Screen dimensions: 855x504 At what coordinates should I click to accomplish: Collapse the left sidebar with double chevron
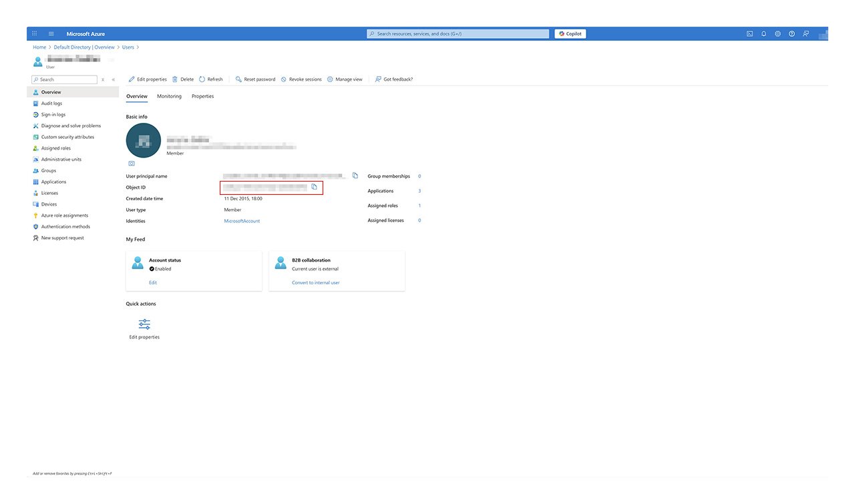(x=114, y=79)
